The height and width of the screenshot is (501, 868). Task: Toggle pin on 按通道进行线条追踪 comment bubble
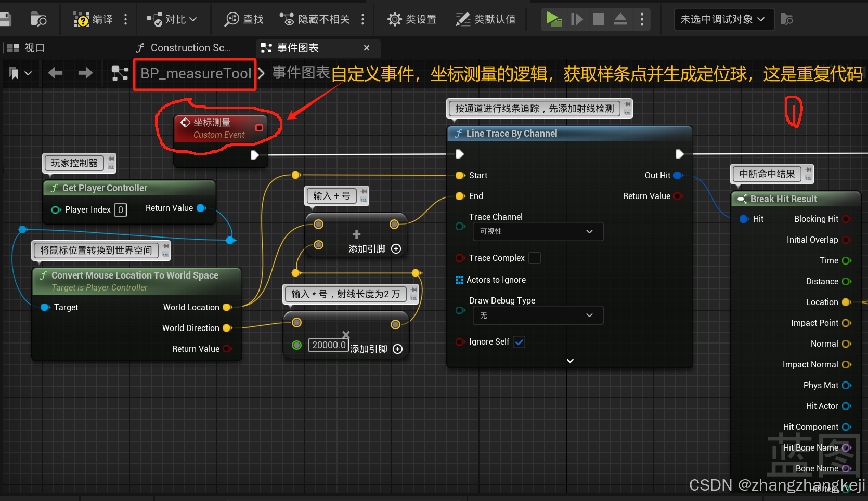[x=628, y=104]
